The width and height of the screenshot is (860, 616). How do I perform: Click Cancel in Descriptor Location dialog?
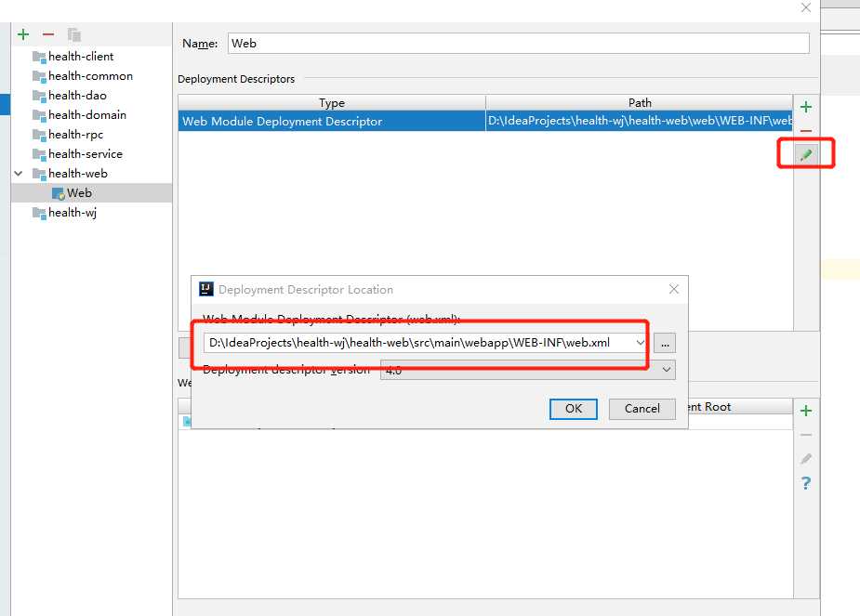[642, 409]
